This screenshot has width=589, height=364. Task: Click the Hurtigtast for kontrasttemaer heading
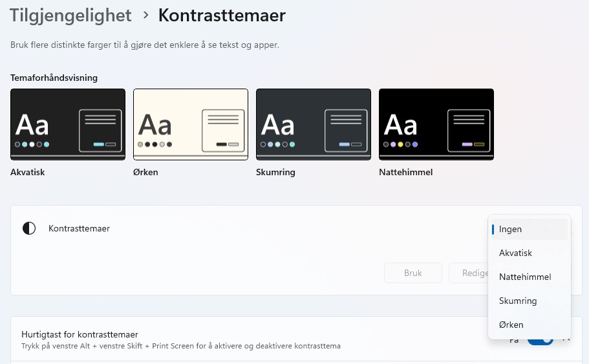[80, 334]
